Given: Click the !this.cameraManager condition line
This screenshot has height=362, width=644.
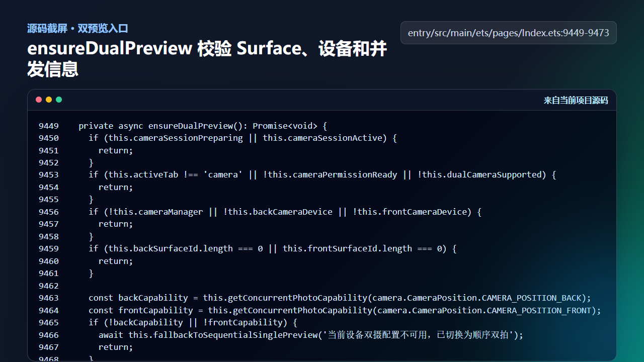Looking at the screenshot, I should 285,212.
